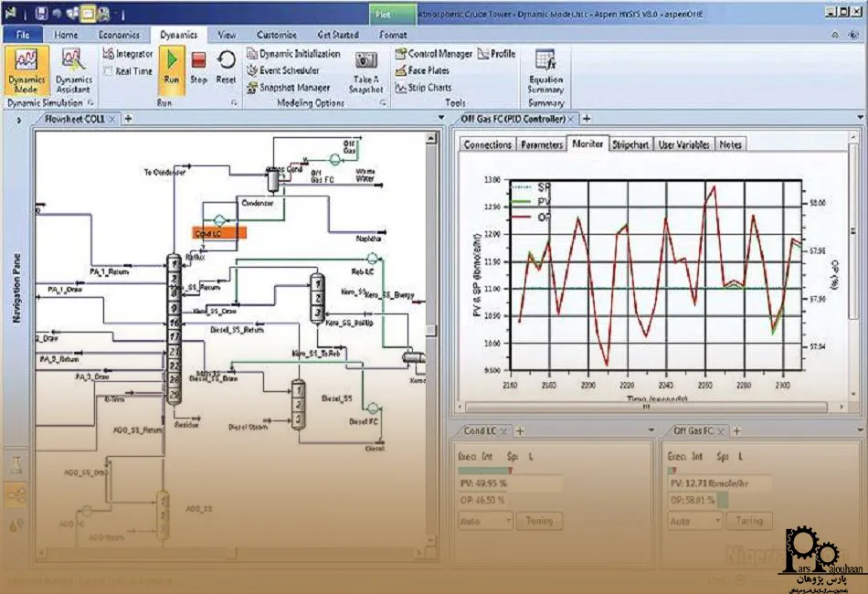The height and width of the screenshot is (594, 868).
Task: Click the Cond LC setpoint slider bar
Action: [484, 470]
